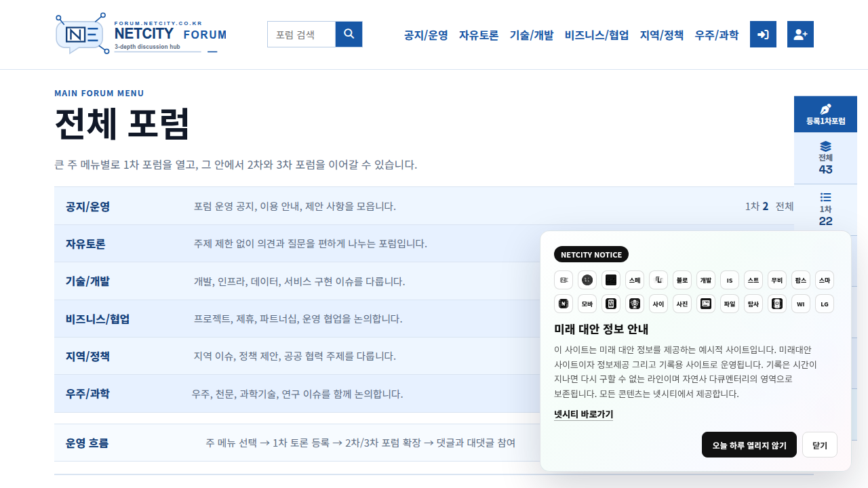868x488 pixels.
Task: Click the LG chip in notice
Action: click(x=825, y=304)
